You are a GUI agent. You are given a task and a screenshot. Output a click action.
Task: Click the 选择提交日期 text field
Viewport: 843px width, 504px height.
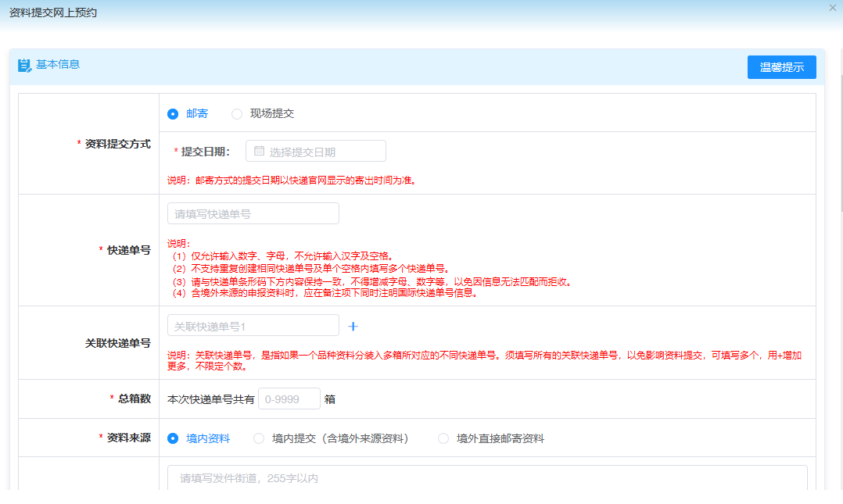[x=328, y=151]
